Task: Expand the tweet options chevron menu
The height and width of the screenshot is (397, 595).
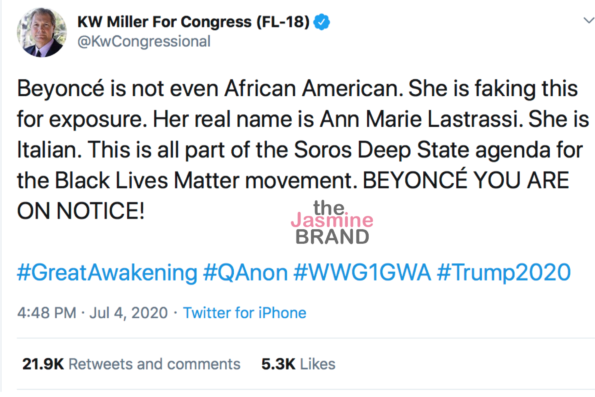Action: (589, 20)
